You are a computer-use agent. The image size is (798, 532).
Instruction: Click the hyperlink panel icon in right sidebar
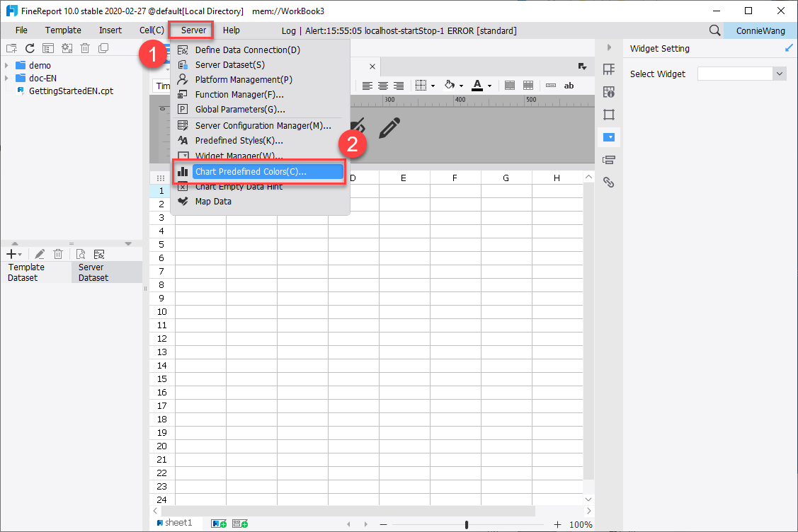point(608,182)
